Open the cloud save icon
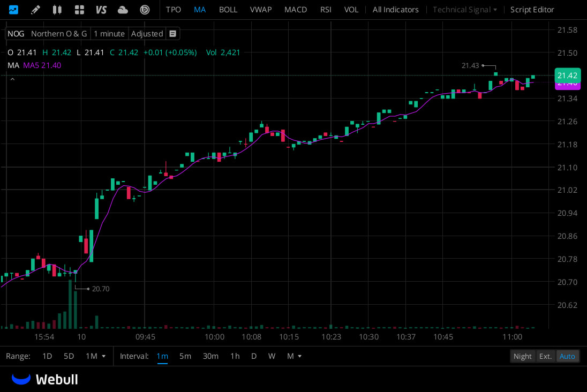 pyautogui.click(x=123, y=10)
